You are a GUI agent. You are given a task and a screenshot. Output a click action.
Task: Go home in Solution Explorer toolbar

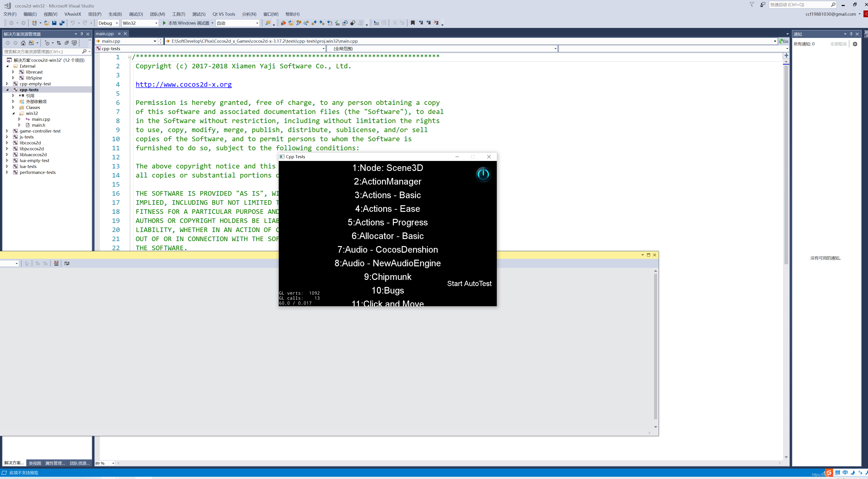pos(23,43)
